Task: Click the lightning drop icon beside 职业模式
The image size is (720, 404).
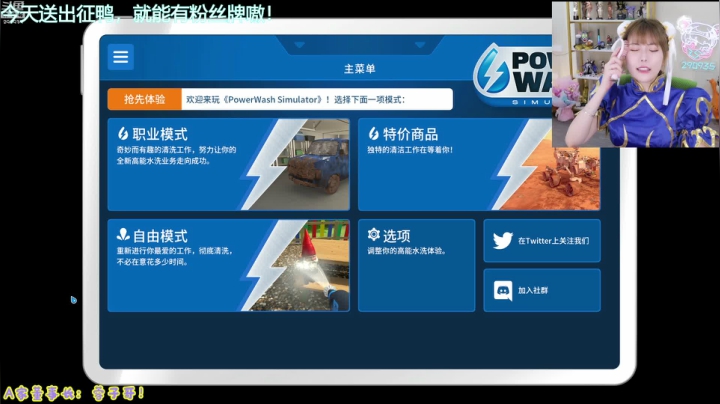Action: [123, 134]
